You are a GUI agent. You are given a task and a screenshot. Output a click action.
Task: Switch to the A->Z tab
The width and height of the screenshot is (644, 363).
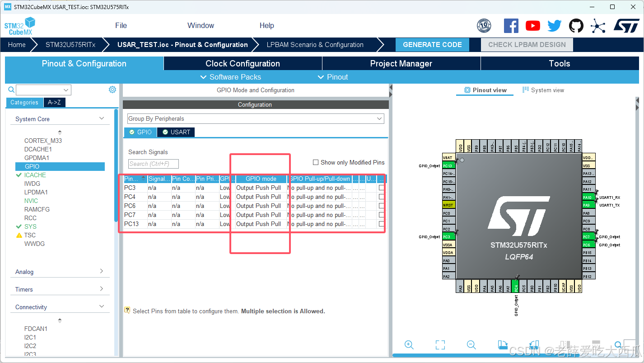coord(54,102)
